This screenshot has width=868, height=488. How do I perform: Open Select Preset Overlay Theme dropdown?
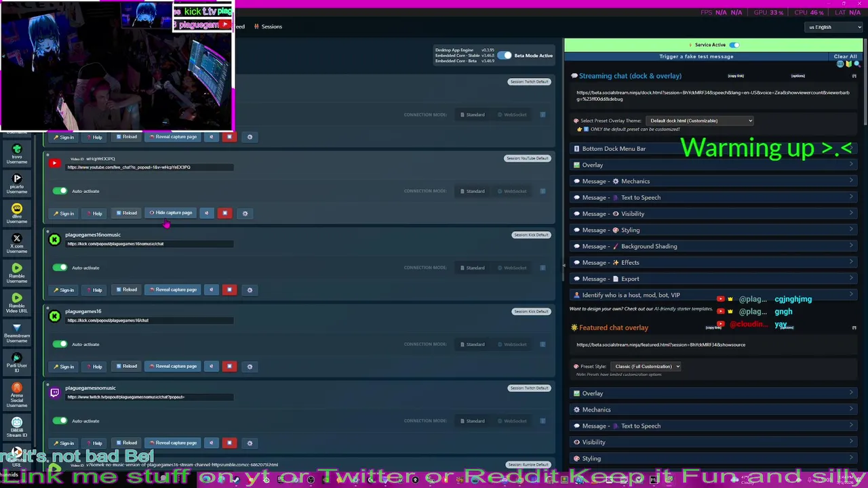[700, 121]
